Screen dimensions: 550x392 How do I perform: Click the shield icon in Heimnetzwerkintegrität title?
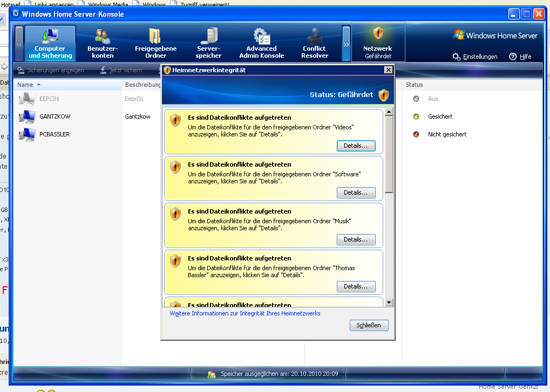[167, 70]
